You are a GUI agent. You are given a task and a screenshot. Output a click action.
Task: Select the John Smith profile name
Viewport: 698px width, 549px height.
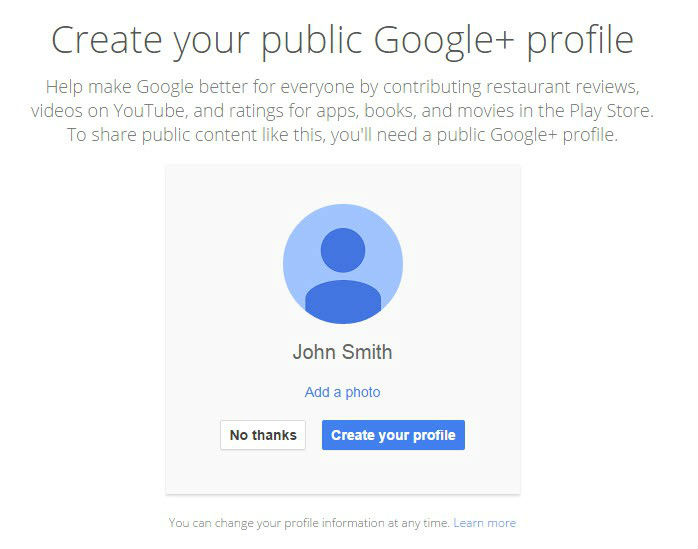[x=342, y=352]
